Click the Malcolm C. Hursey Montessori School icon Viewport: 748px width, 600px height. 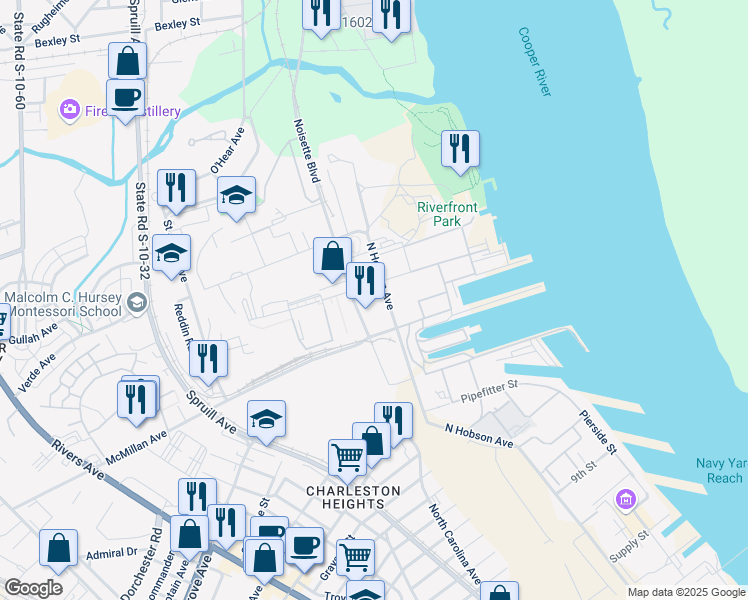(137, 303)
